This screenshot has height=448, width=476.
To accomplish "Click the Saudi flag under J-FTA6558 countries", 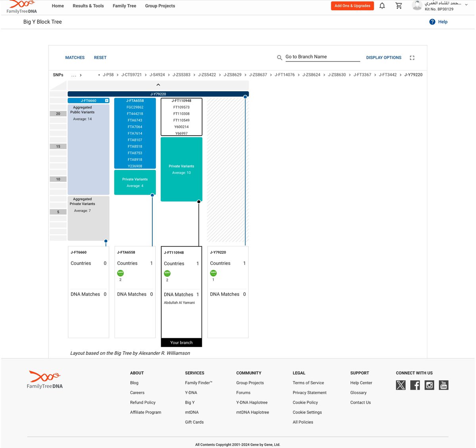I will pyautogui.click(x=121, y=273).
